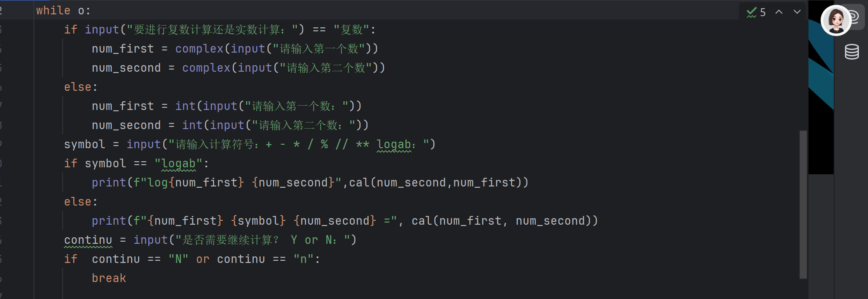Jump to next highlighted problem arrow
This screenshot has height=299, width=868.
coord(797,12)
